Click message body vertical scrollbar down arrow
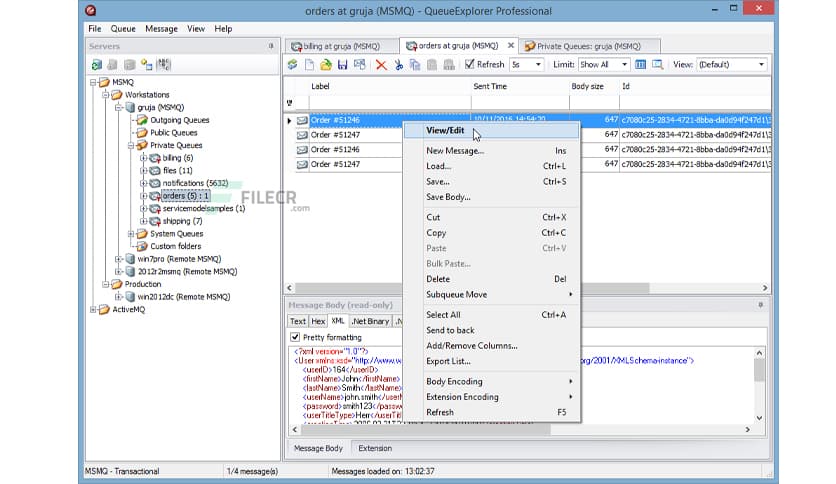The height and width of the screenshot is (484, 836). pos(759,418)
